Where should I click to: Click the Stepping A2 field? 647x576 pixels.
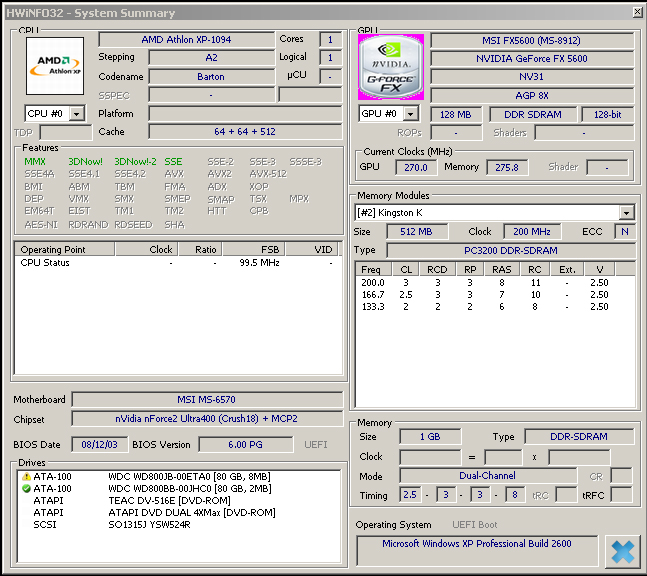coord(211,58)
